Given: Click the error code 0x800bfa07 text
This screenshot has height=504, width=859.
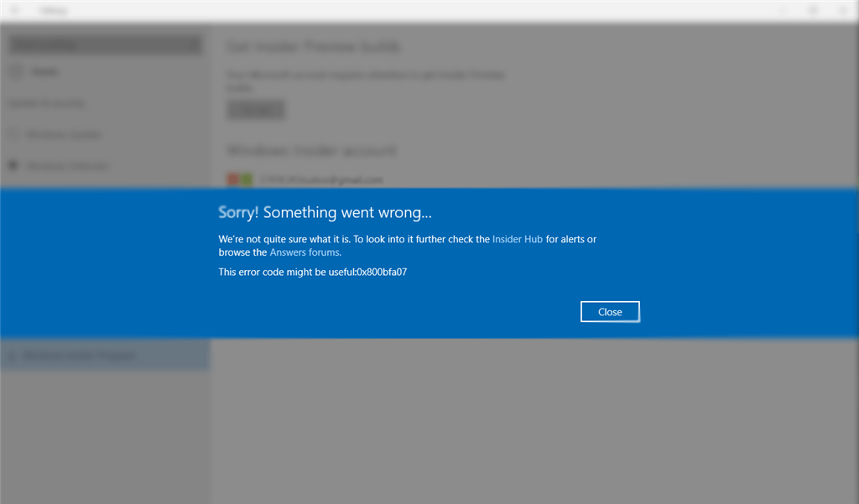Looking at the screenshot, I should point(382,272).
